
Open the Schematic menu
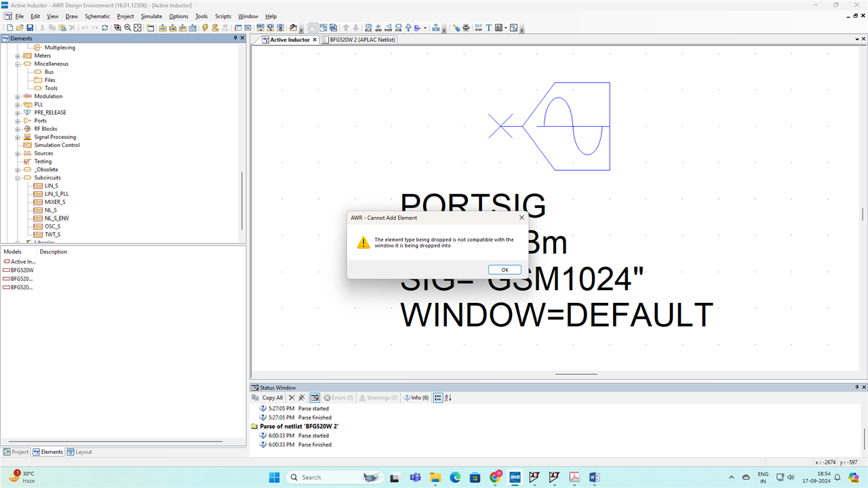[x=97, y=16]
